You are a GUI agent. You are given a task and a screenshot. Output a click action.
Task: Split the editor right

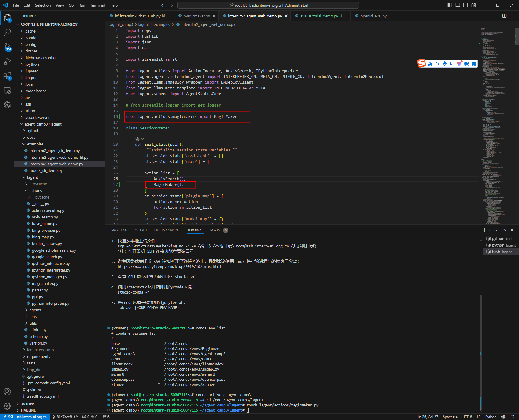[x=504, y=16]
